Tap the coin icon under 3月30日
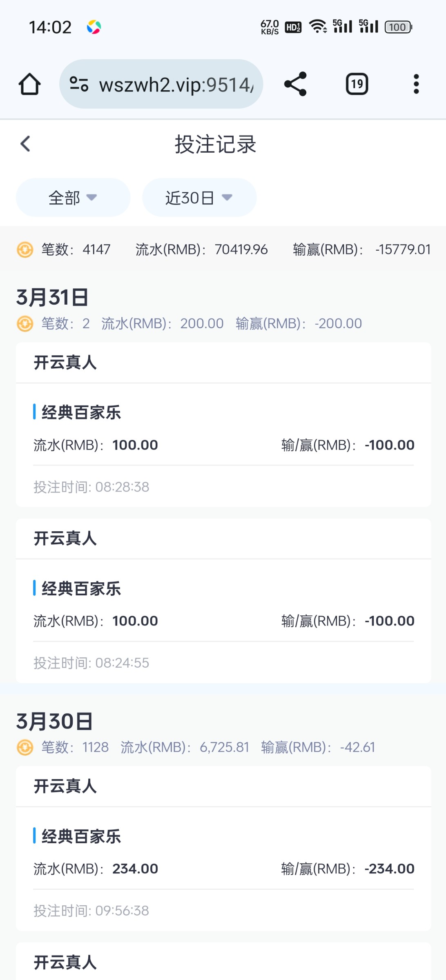446x980 pixels. [x=25, y=748]
